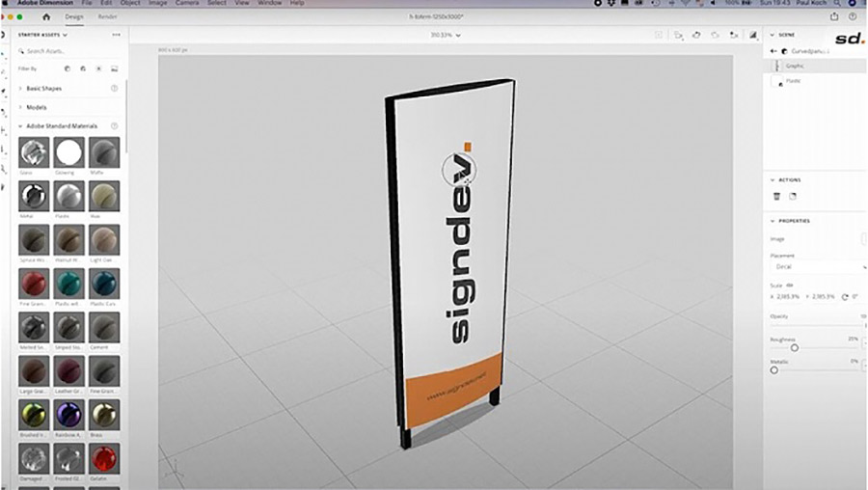Select the Glowing material
Viewport: 868px width, 490px height.
click(x=69, y=152)
